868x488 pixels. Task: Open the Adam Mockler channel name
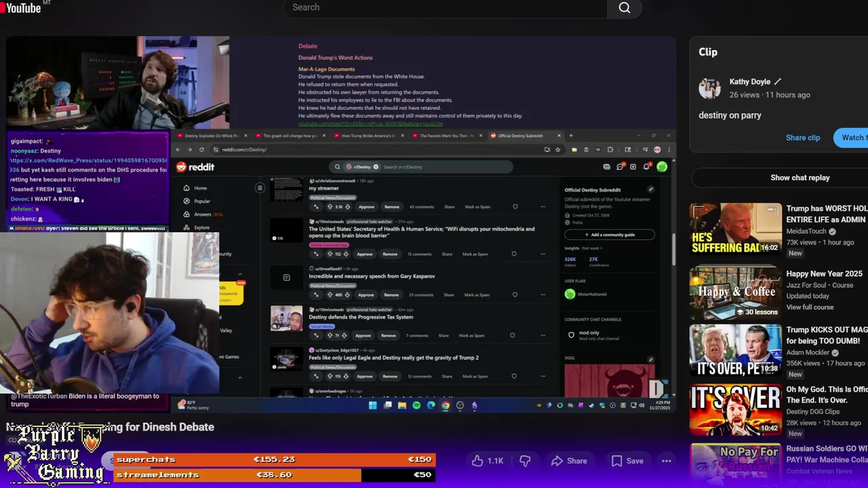(808, 352)
